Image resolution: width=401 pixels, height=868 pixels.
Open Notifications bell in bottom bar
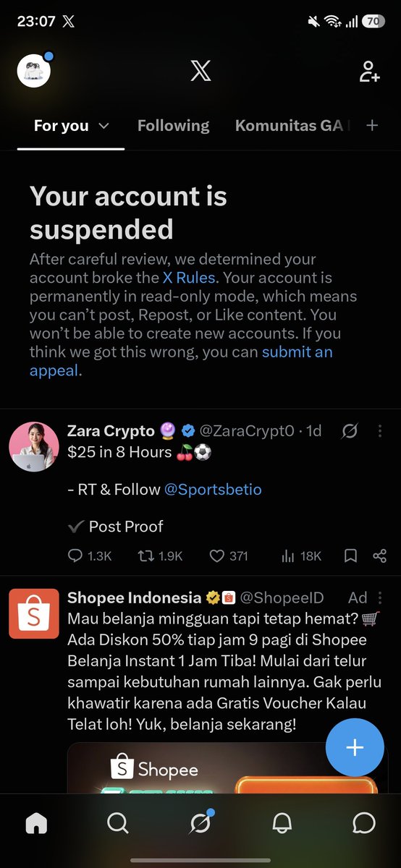tap(282, 823)
